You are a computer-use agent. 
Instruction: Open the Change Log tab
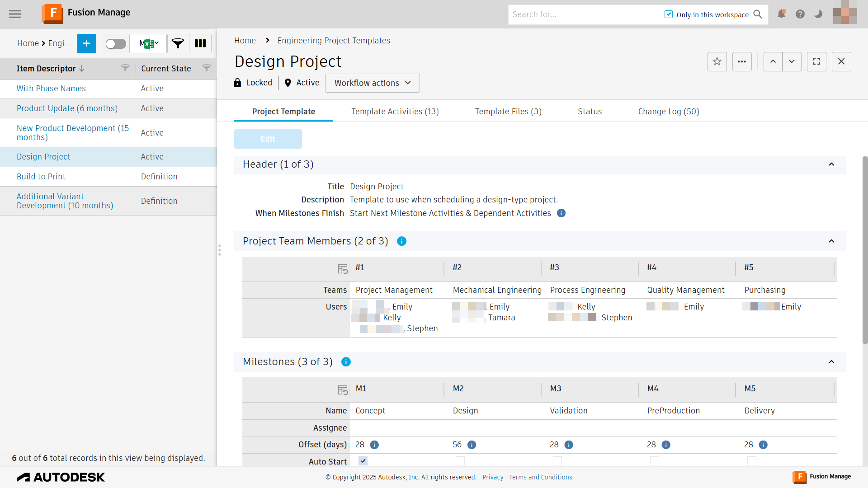pyautogui.click(x=669, y=112)
